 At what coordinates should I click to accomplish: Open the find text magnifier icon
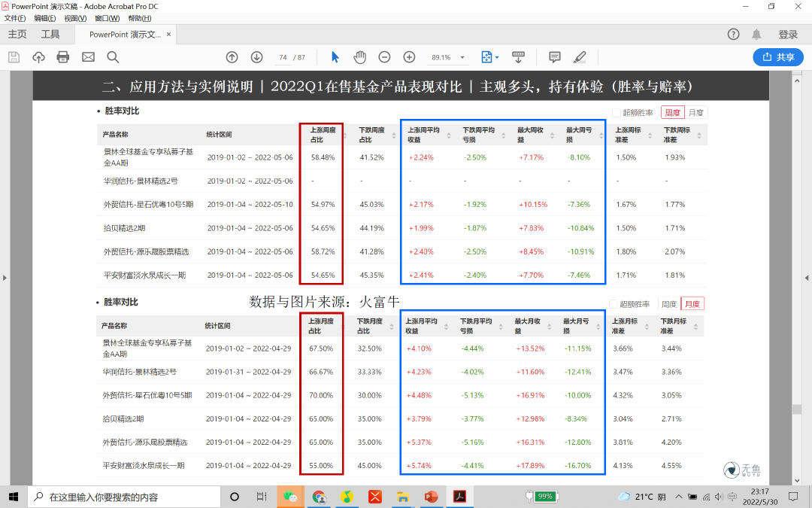point(113,57)
